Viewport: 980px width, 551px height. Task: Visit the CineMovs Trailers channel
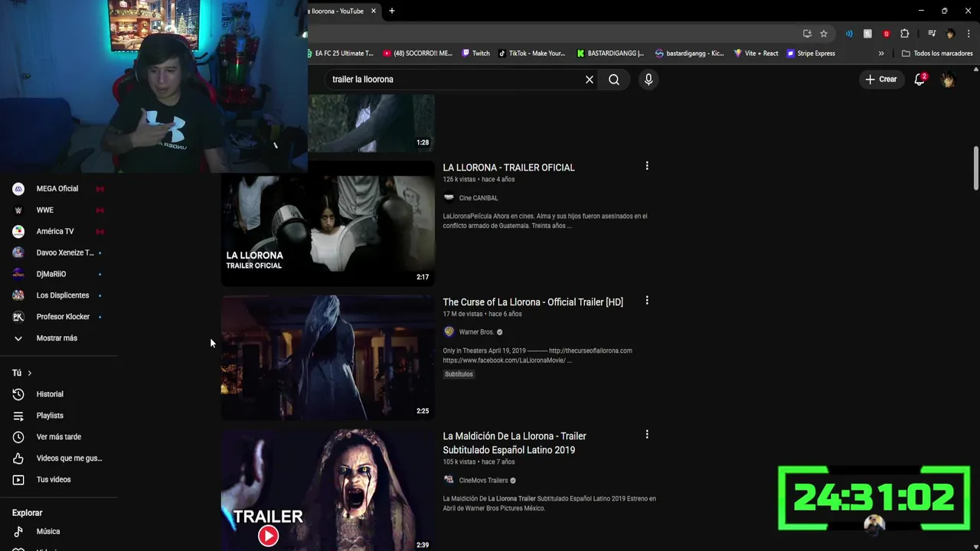(483, 481)
